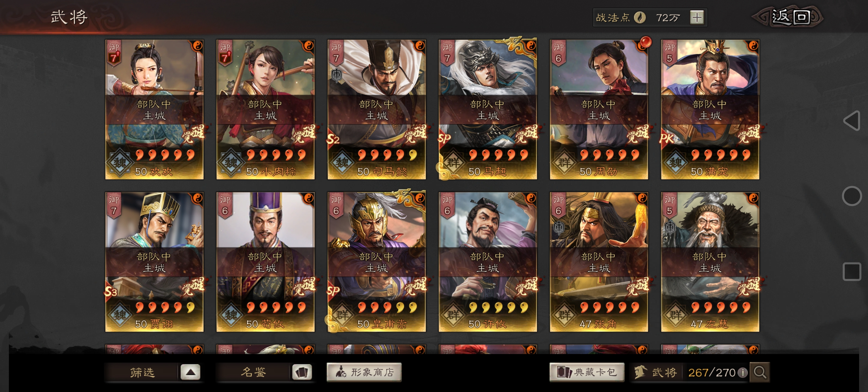868x392 pixels.
Task: Select the 贾诩 hero card
Action: coord(154,262)
